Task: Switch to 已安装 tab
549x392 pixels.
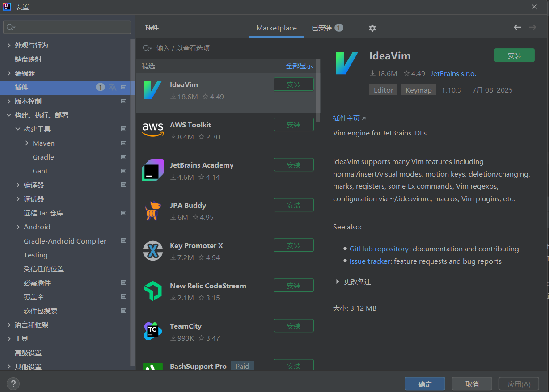Action: pos(327,28)
